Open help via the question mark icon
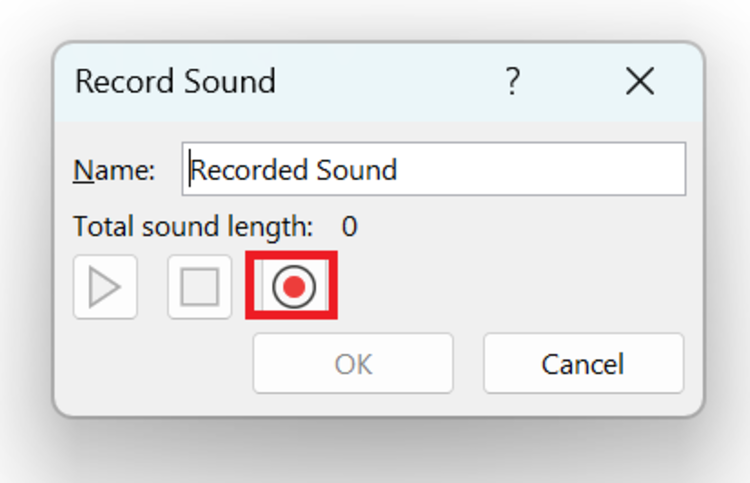The height and width of the screenshot is (483, 750). point(513,80)
